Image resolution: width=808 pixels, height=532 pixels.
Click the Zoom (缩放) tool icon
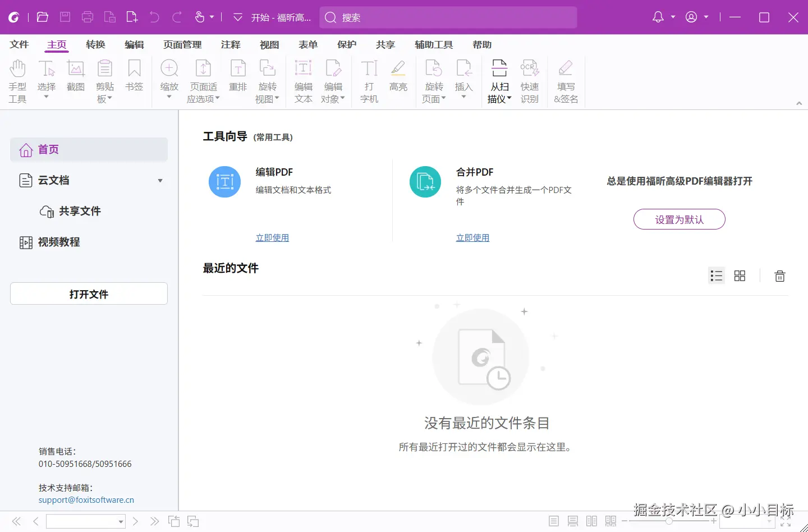pos(169,68)
